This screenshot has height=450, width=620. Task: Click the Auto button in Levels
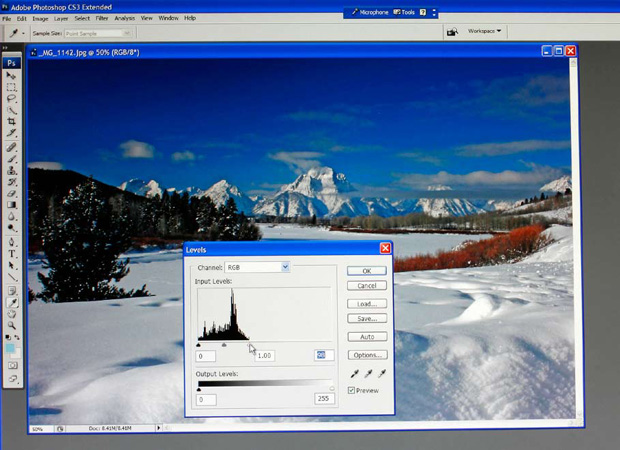click(366, 337)
